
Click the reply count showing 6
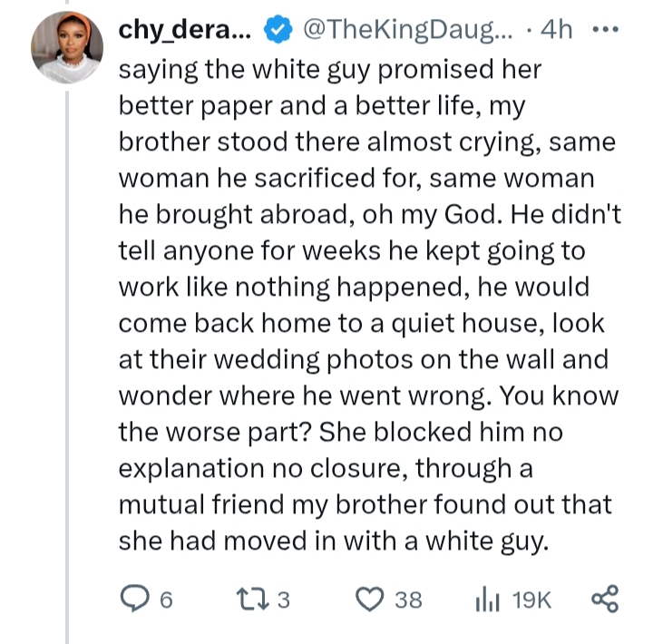166,599
